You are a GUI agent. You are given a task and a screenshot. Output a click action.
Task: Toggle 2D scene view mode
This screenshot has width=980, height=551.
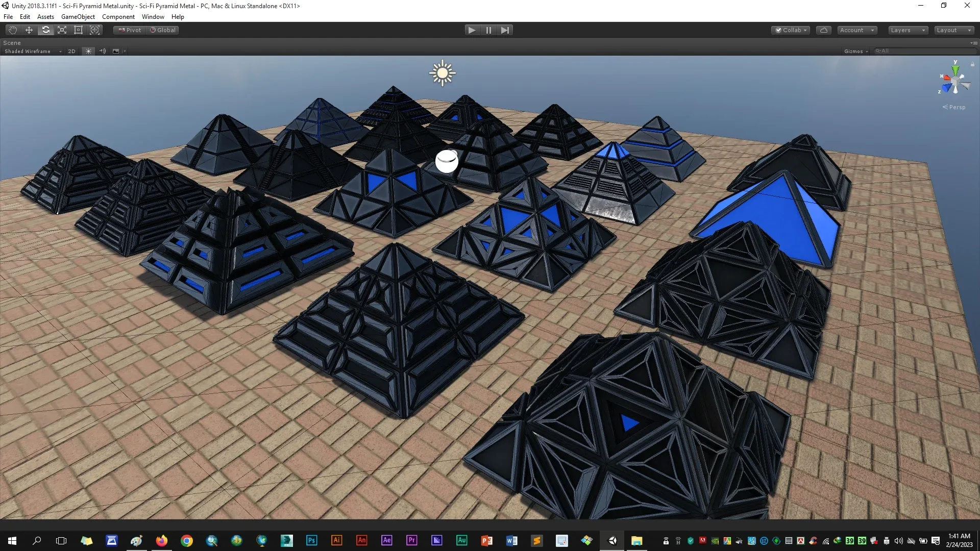click(x=71, y=51)
